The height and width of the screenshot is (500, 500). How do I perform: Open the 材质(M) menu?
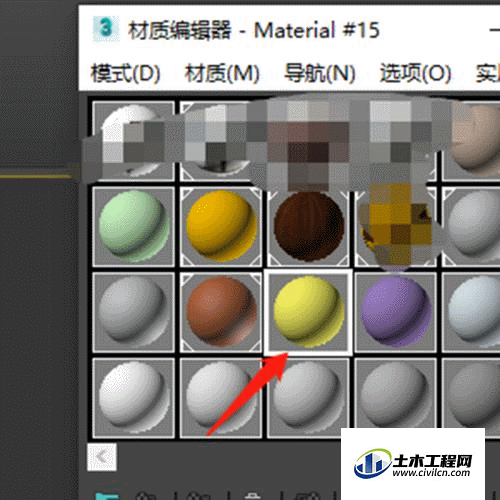click(x=222, y=73)
